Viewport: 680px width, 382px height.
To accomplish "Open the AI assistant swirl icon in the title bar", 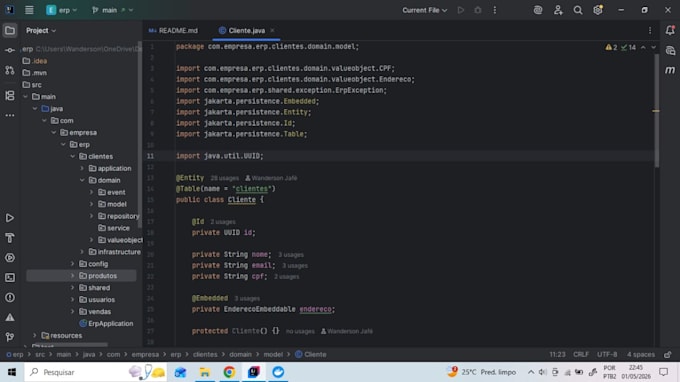I will [538, 10].
